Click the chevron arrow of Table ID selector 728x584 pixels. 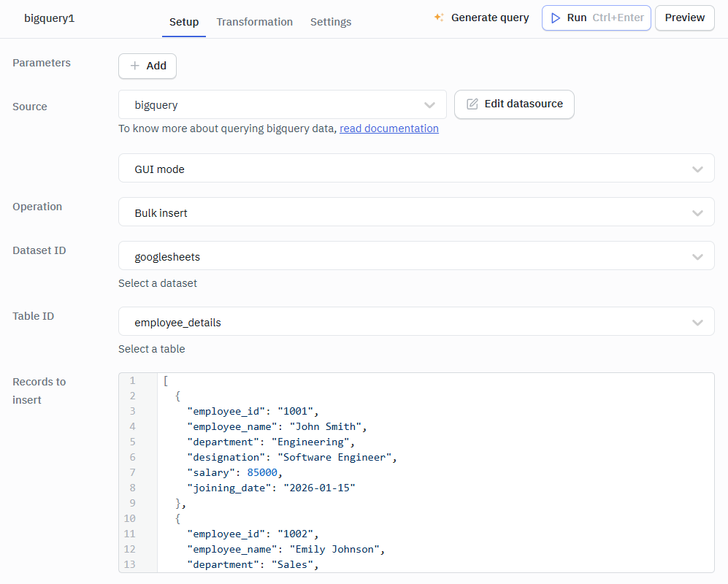tap(697, 322)
